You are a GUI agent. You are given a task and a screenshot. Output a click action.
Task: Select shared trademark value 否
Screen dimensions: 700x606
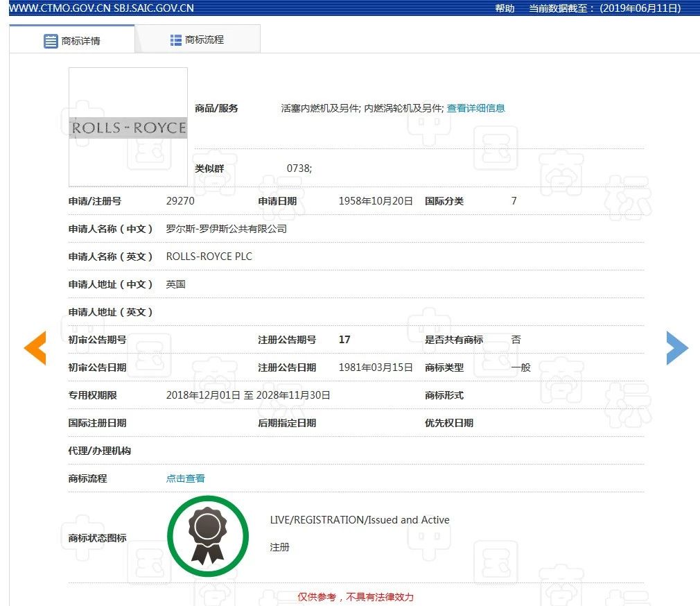click(x=516, y=339)
